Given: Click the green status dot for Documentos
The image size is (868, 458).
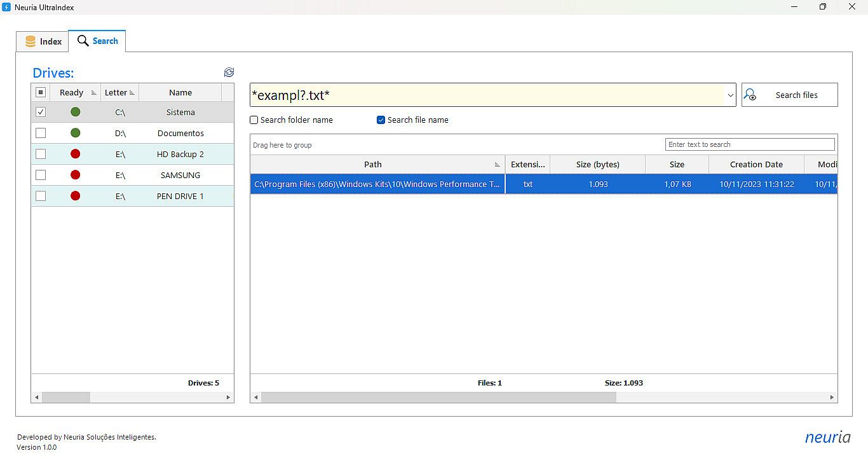Looking at the screenshot, I should (75, 133).
